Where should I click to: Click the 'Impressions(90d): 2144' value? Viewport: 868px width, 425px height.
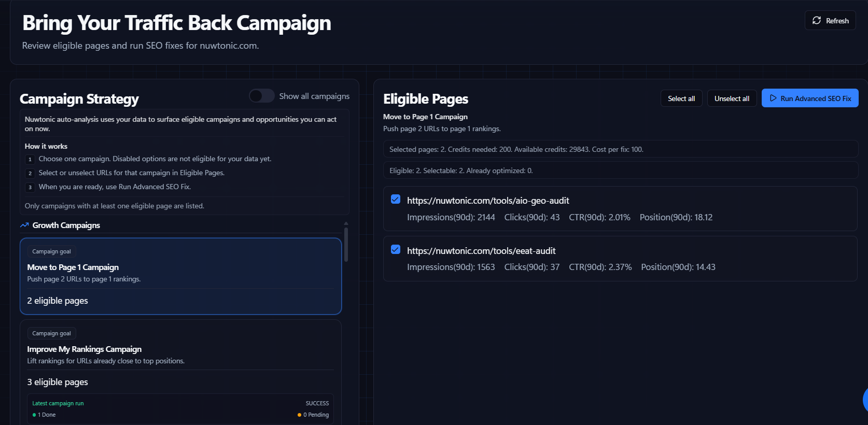pos(451,217)
